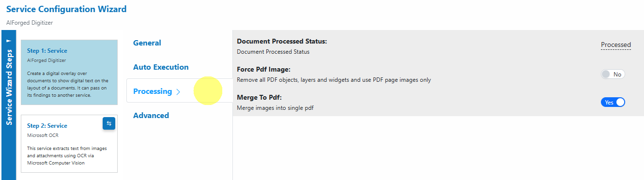Select the Processing tab label

coord(152,91)
